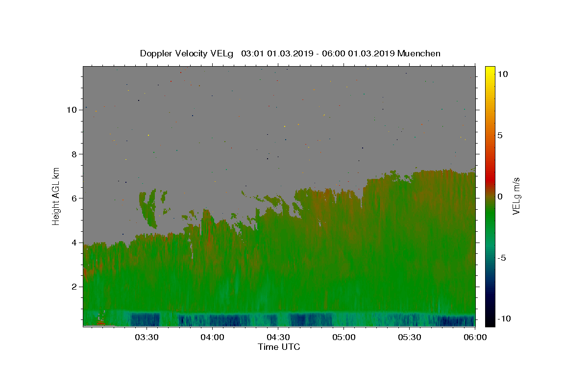Click the height axis label '2'
The width and height of the screenshot is (588, 392).
(x=74, y=287)
